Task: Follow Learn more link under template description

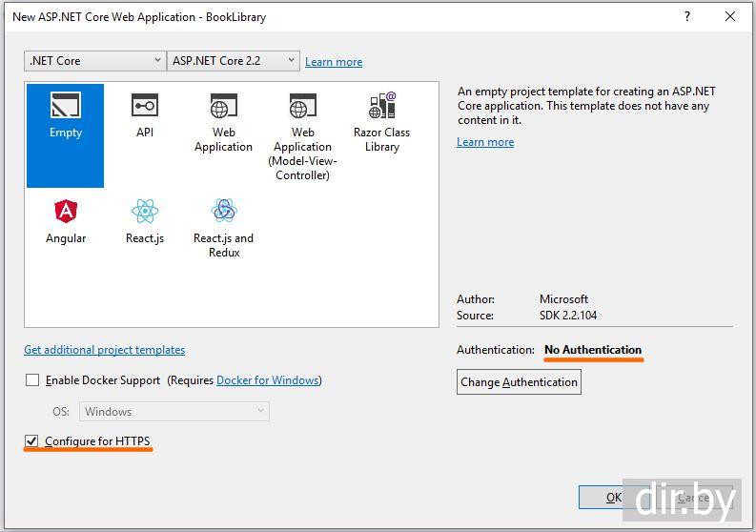Action: tap(485, 142)
